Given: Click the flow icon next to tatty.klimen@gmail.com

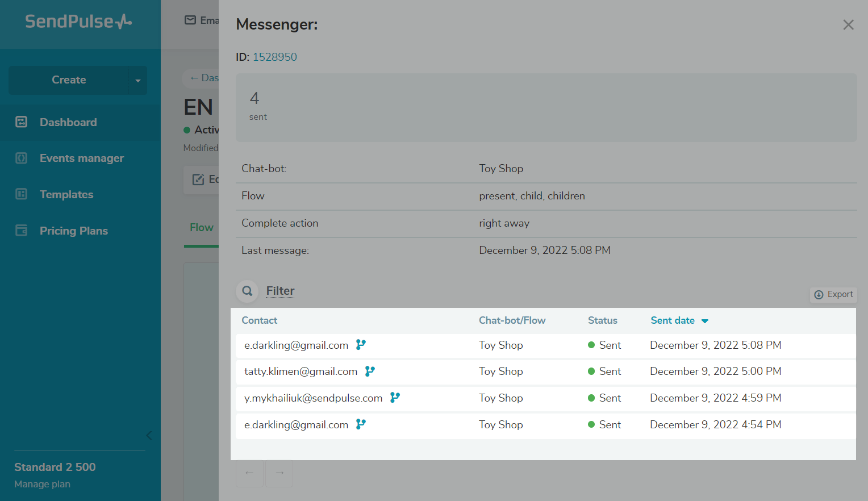Looking at the screenshot, I should tap(370, 371).
